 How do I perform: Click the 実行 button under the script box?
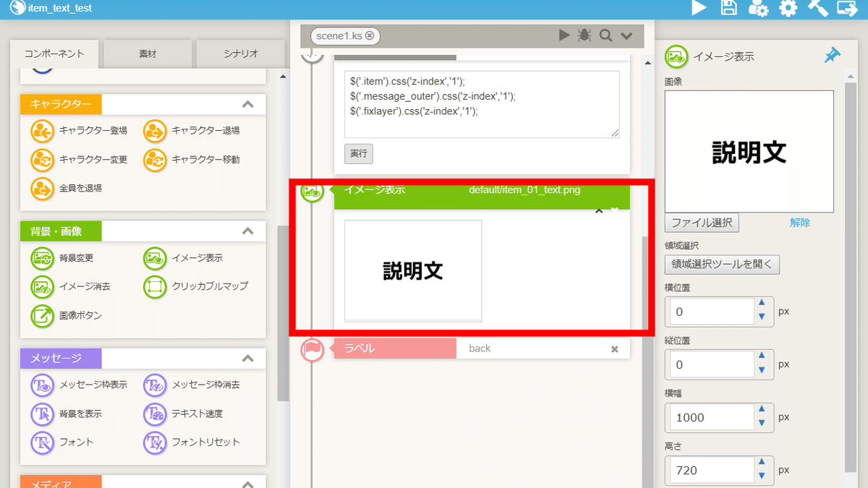click(358, 153)
